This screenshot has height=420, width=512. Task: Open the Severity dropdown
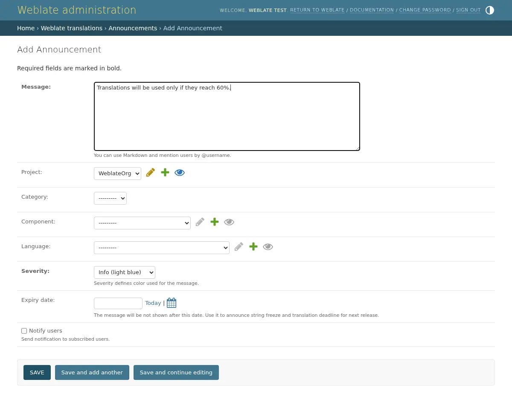124,272
